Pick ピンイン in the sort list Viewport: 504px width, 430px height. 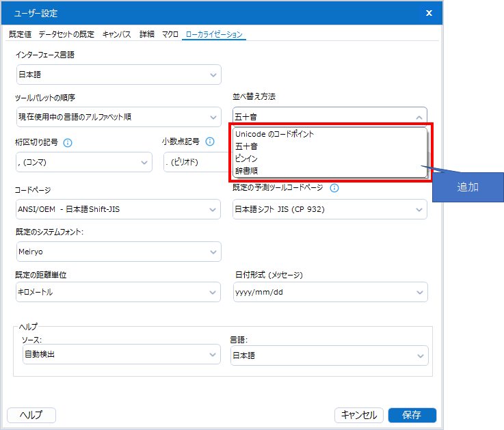[x=247, y=158]
